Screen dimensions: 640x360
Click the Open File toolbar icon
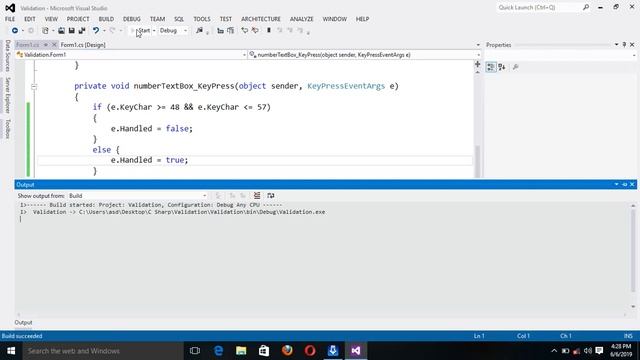click(x=61, y=31)
